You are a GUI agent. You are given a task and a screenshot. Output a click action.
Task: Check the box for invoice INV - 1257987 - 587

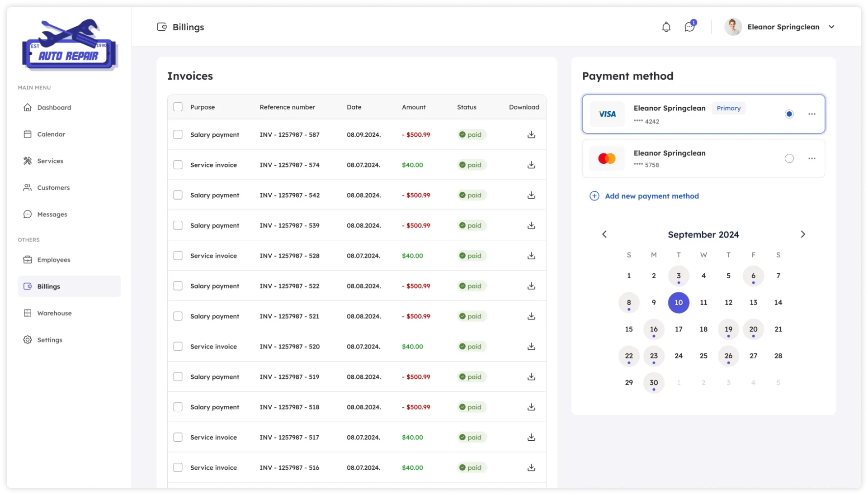(x=178, y=134)
